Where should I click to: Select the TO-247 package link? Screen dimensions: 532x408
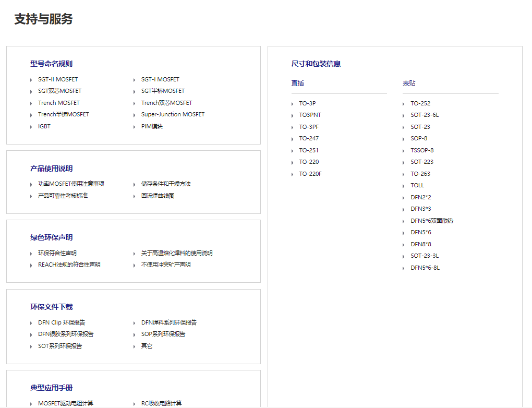(309, 138)
